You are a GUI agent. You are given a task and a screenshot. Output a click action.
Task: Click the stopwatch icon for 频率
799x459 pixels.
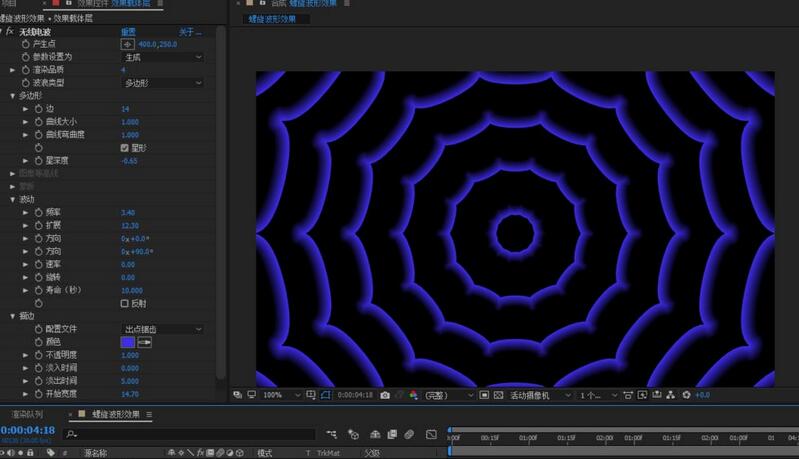coord(38,213)
